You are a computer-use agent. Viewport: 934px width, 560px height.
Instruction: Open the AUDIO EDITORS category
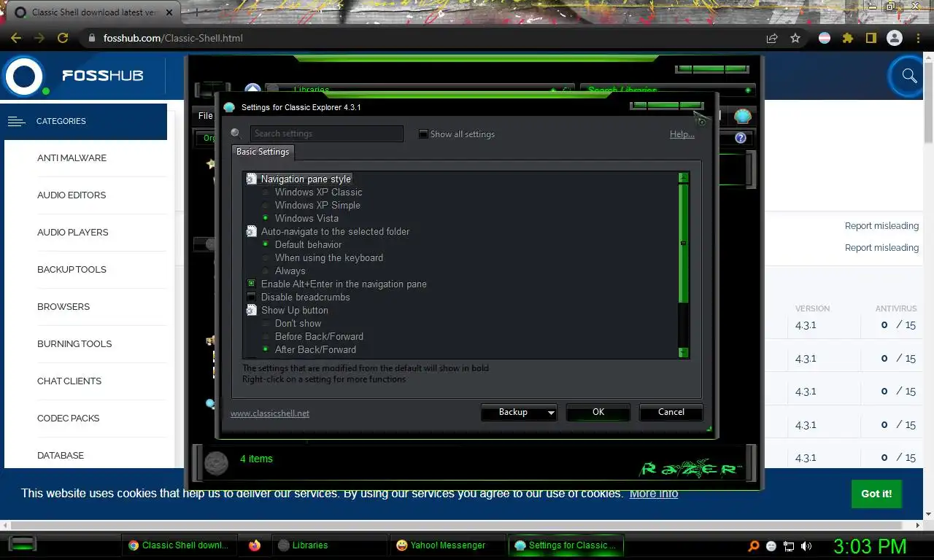point(72,195)
